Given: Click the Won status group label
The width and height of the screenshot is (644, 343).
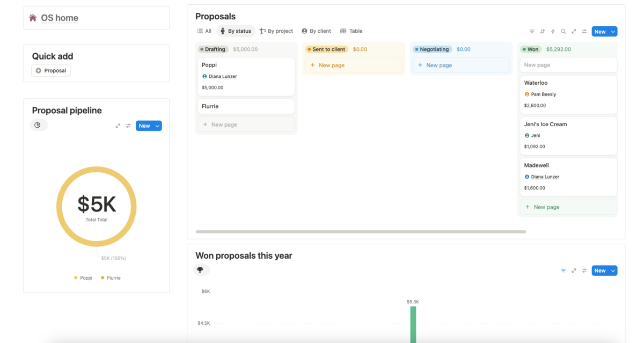Looking at the screenshot, I should pyautogui.click(x=531, y=49).
